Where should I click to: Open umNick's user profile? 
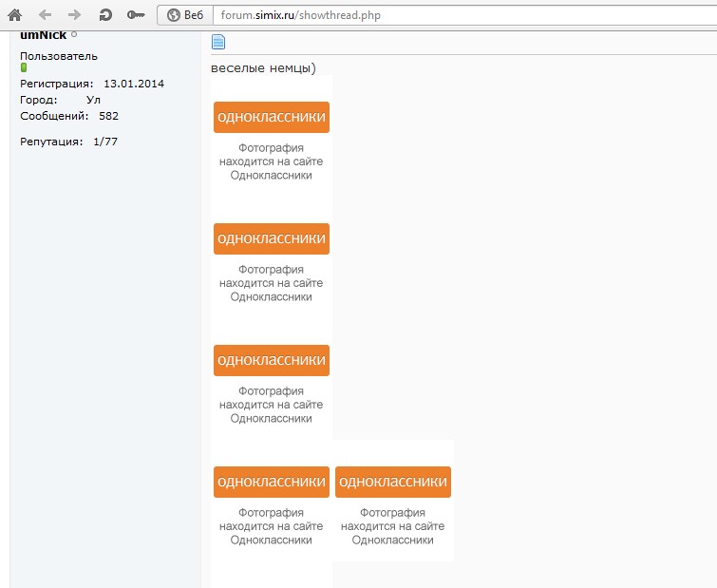tap(43, 36)
